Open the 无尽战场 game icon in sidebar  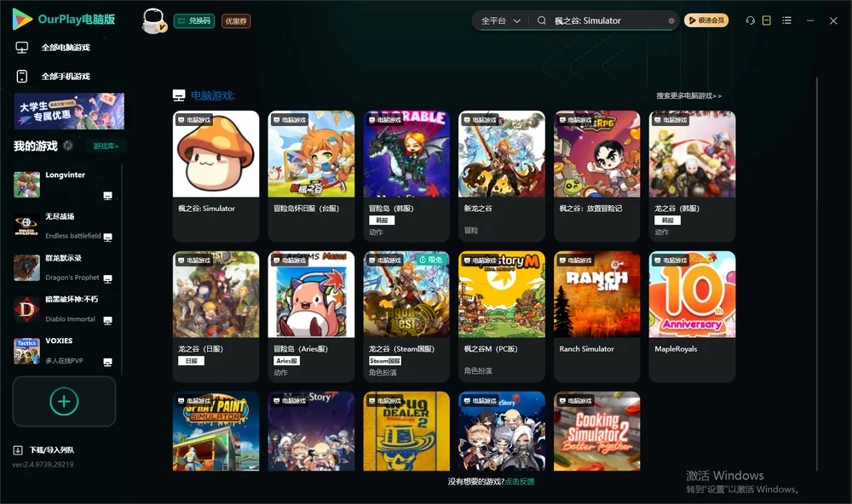point(26,226)
